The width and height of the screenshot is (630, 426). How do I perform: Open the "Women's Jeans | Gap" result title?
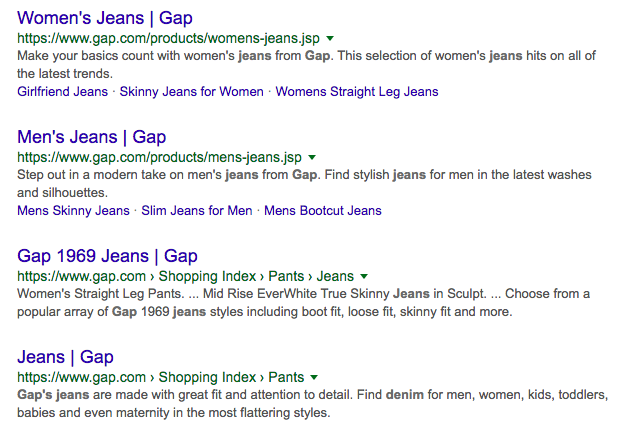point(105,18)
